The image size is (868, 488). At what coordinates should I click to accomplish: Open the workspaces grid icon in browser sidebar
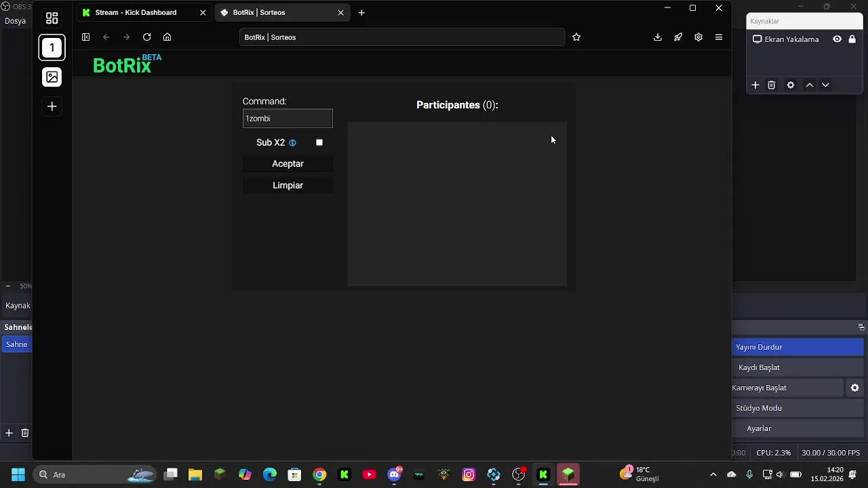click(x=52, y=18)
